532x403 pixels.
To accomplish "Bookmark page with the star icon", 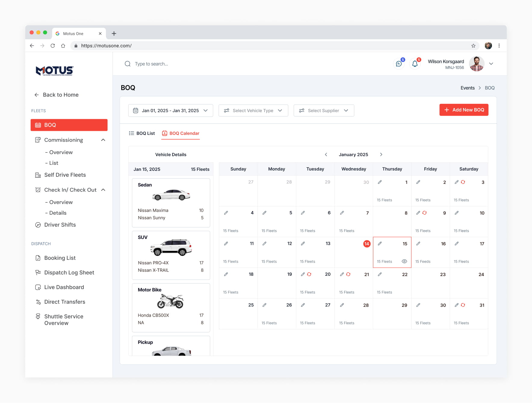I will click(473, 46).
